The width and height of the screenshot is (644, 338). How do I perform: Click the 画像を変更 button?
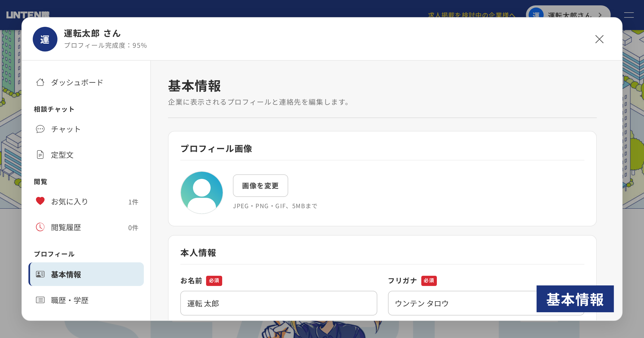pos(260,186)
